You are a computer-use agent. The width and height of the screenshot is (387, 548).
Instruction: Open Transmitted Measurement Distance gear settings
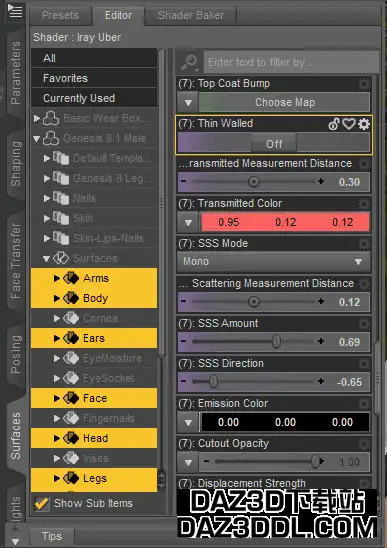point(364,164)
